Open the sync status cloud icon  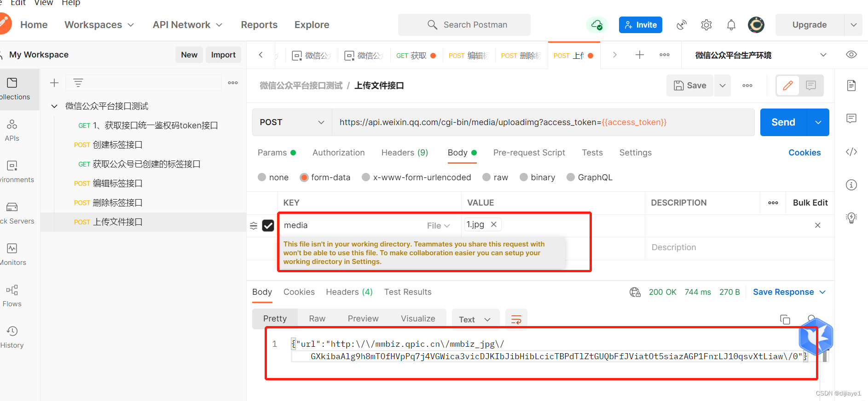(x=596, y=25)
